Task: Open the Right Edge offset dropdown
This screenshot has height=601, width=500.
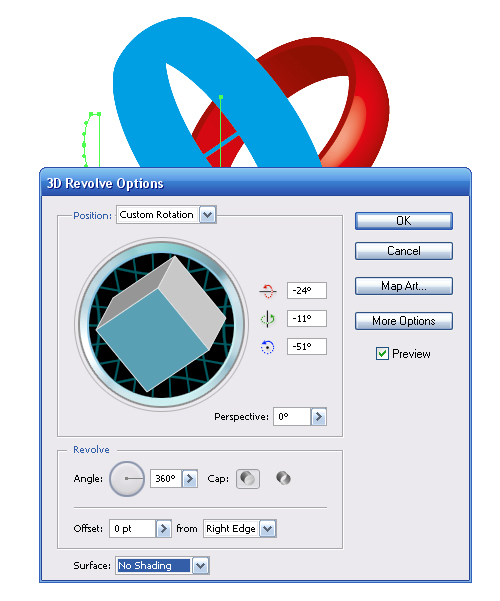Action: pyautogui.click(x=268, y=529)
